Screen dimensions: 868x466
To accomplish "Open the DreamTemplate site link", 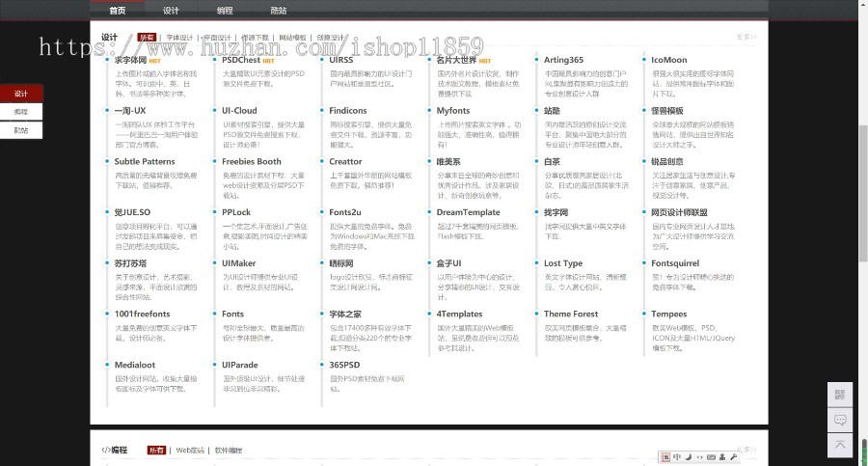I will (x=468, y=212).
